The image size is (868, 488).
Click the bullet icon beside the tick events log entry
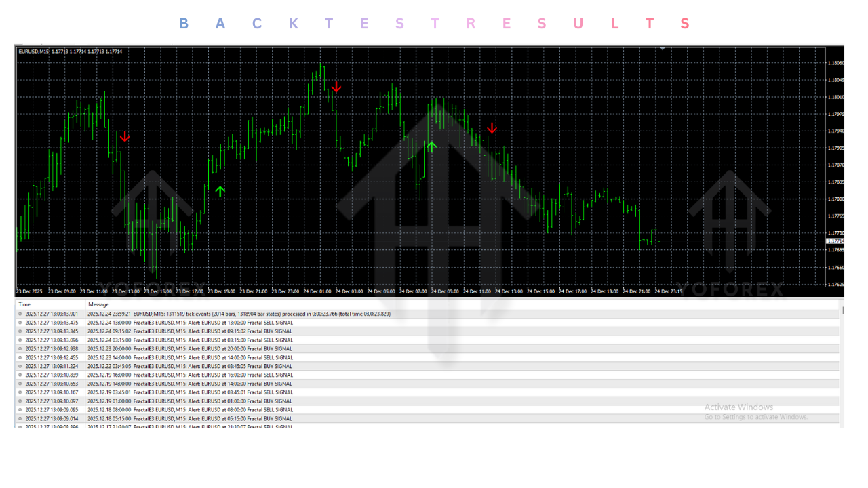pyautogui.click(x=20, y=314)
